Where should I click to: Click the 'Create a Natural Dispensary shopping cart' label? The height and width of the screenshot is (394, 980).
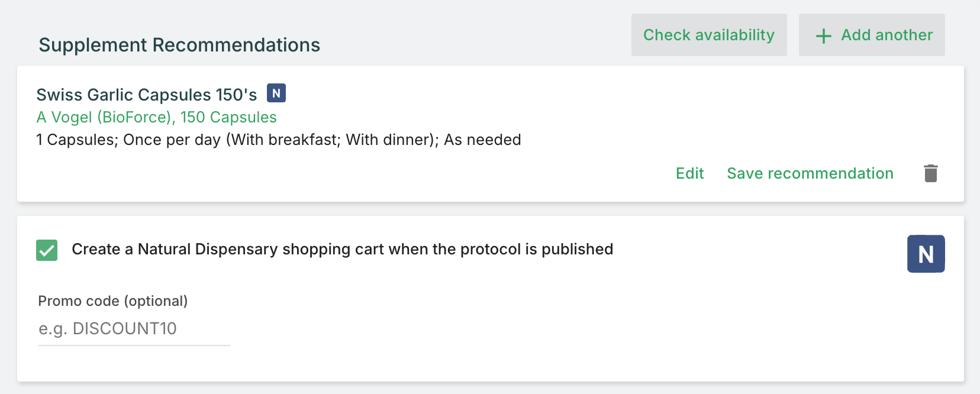342,249
